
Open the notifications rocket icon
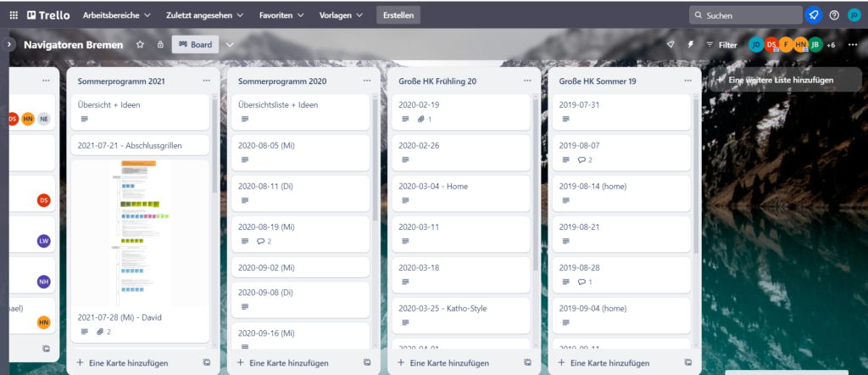[x=813, y=15]
